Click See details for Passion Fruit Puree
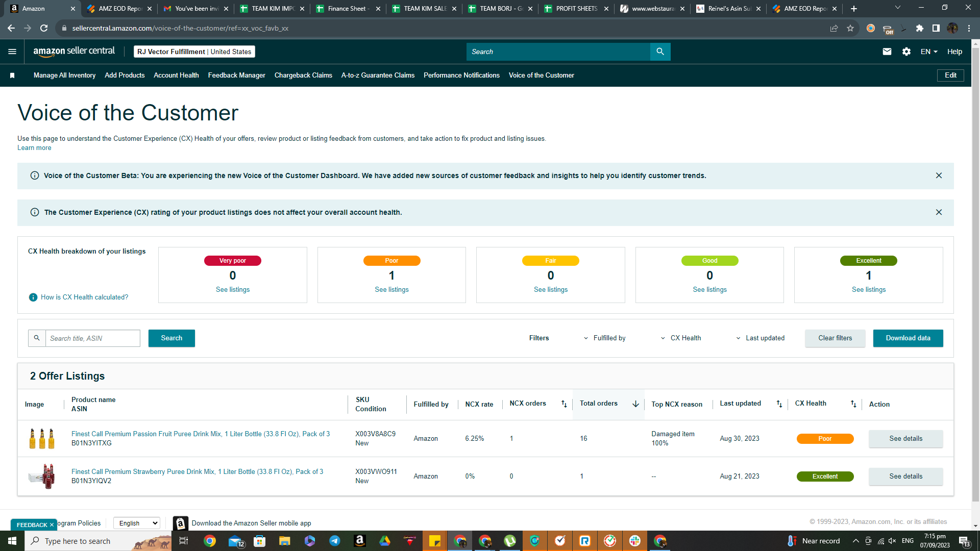Image resolution: width=980 pixels, height=551 pixels. [x=905, y=439]
